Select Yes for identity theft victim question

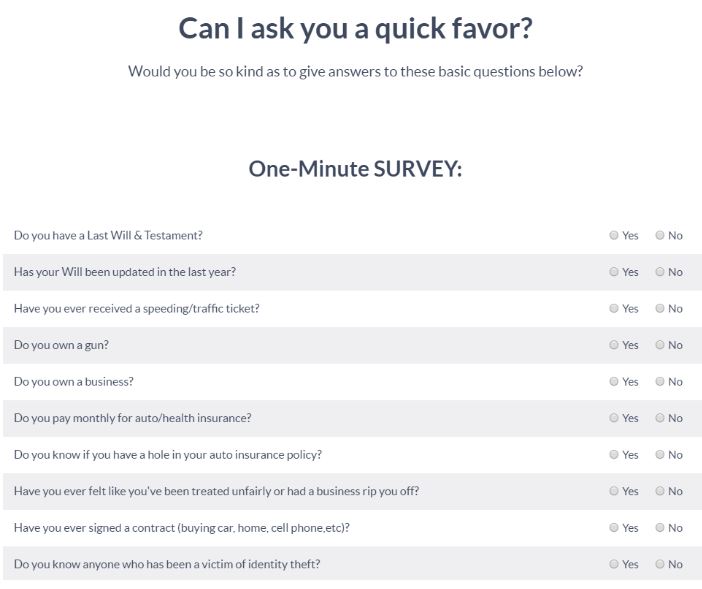pos(614,564)
